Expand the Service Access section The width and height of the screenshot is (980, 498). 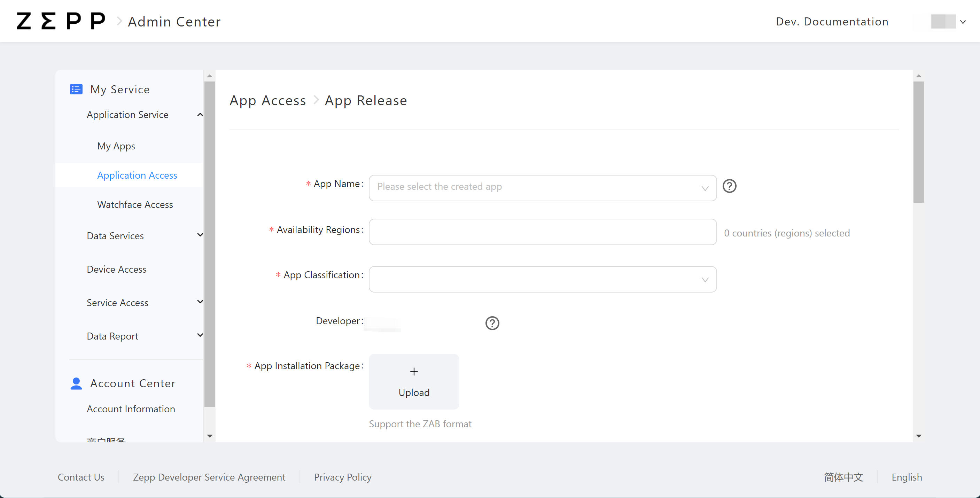point(200,302)
